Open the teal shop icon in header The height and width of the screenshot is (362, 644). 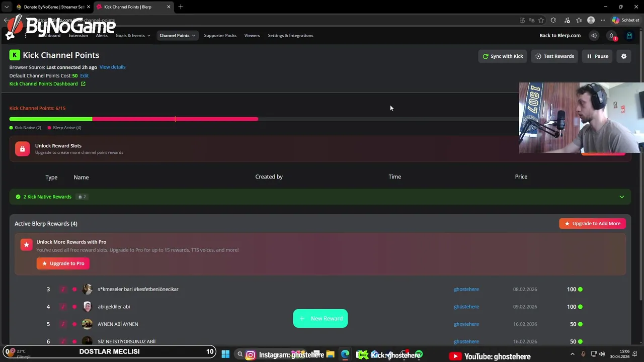629,36
